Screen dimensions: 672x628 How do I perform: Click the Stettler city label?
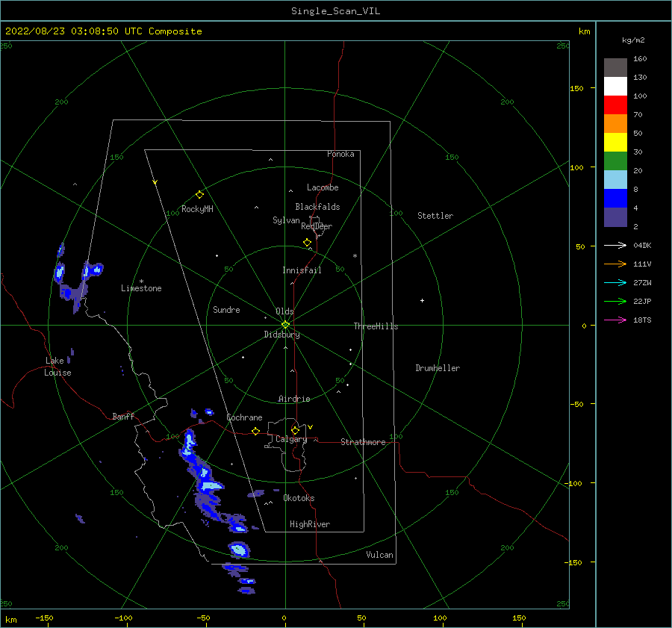(x=435, y=216)
